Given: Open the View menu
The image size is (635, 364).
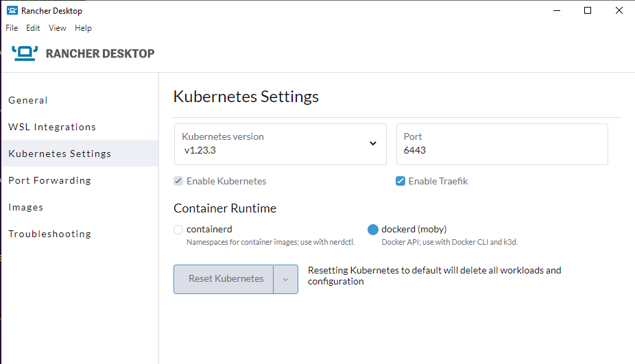Looking at the screenshot, I should 57,28.
